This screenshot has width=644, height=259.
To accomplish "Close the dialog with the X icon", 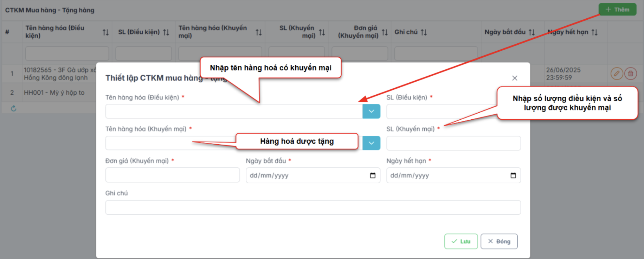I will click(514, 78).
